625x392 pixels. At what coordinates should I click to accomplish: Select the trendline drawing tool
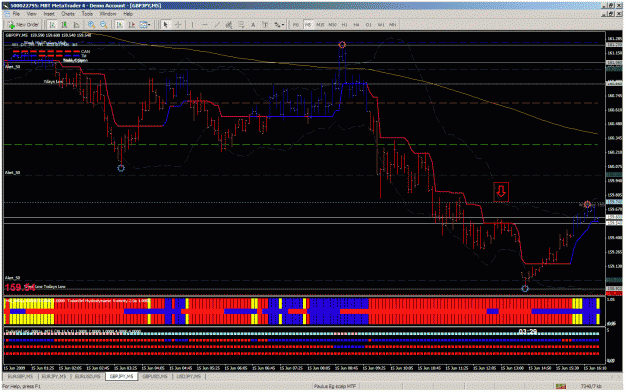pyautogui.click(x=217, y=25)
